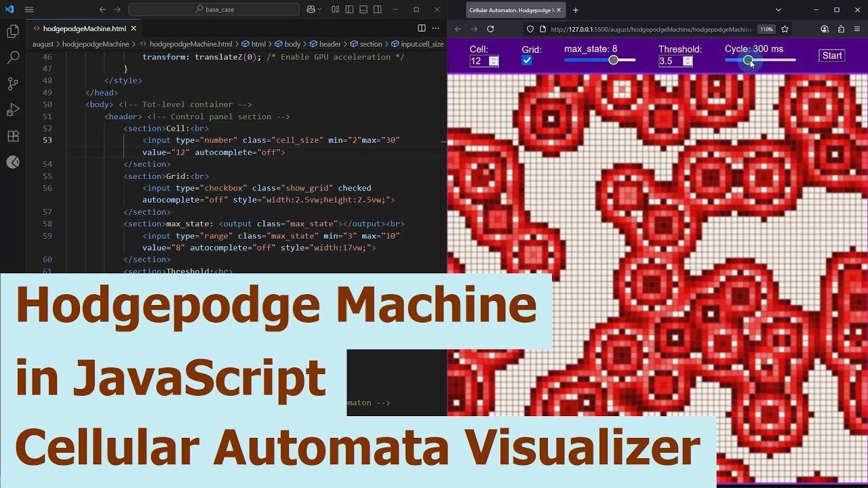Click the Cell number spinner arrows
The height and width of the screenshot is (488, 868).
494,61
